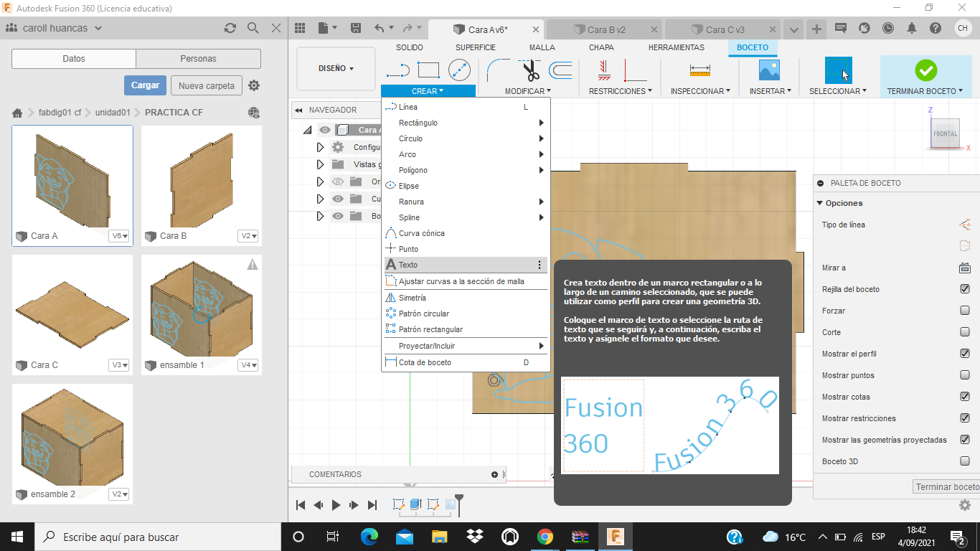Screen dimensions: 980x551
Task: Click the Nueva carpeta button
Action: (206, 86)
